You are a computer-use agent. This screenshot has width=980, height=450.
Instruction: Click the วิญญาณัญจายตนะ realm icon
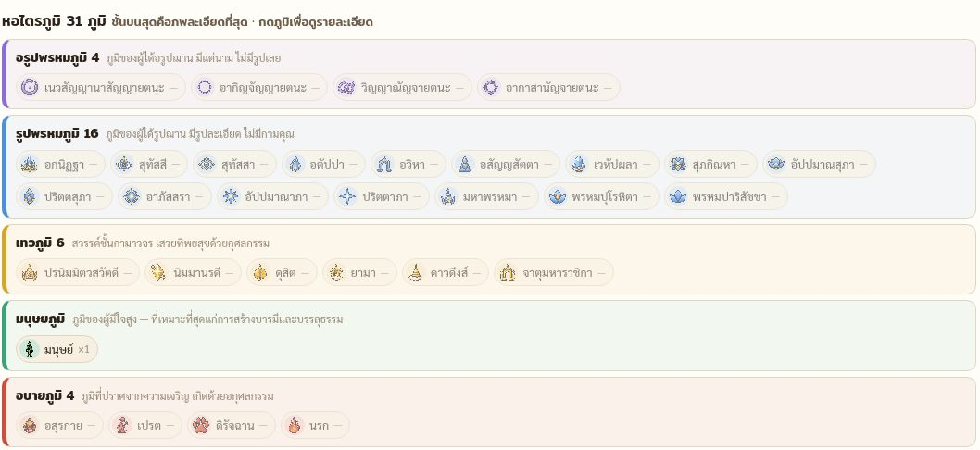tap(346, 87)
